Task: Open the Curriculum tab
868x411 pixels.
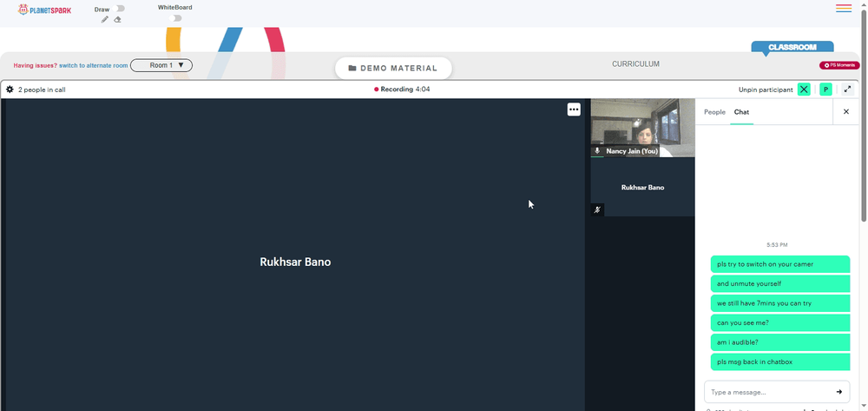Action: 635,64
